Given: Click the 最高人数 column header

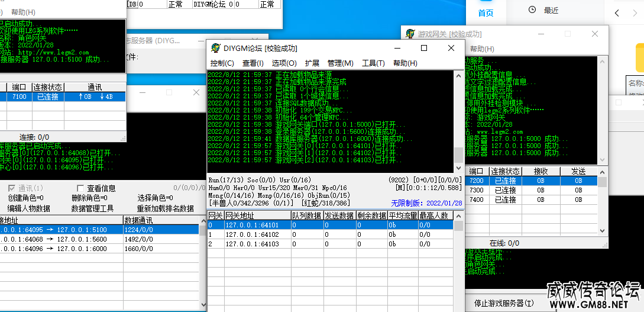Looking at the screenshot, I should coord(435,216).
